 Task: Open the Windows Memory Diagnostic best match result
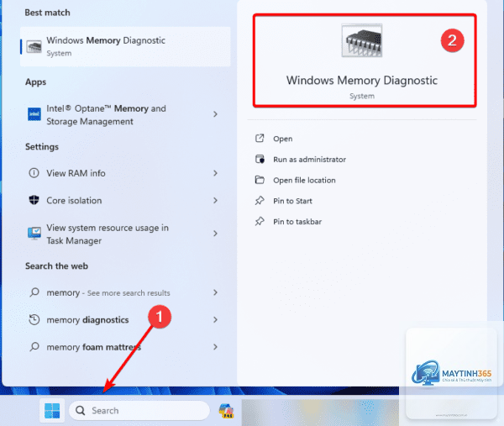(x=125, y=46)
